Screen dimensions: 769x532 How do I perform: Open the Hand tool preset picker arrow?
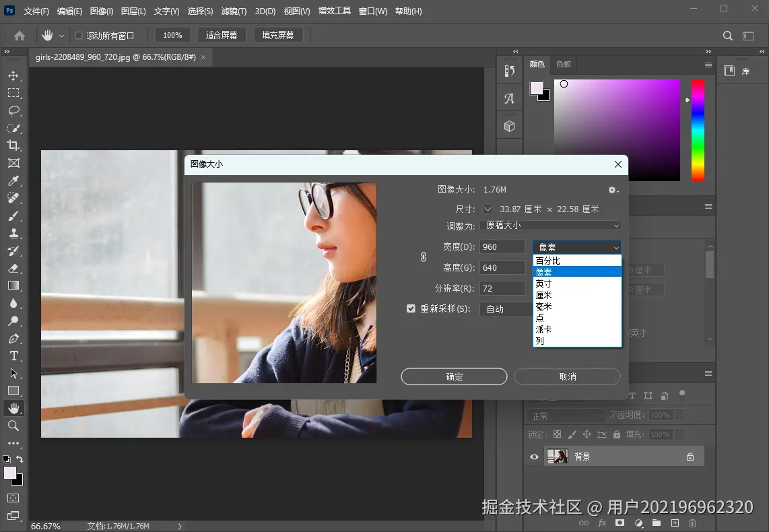(x=61, y=36)
